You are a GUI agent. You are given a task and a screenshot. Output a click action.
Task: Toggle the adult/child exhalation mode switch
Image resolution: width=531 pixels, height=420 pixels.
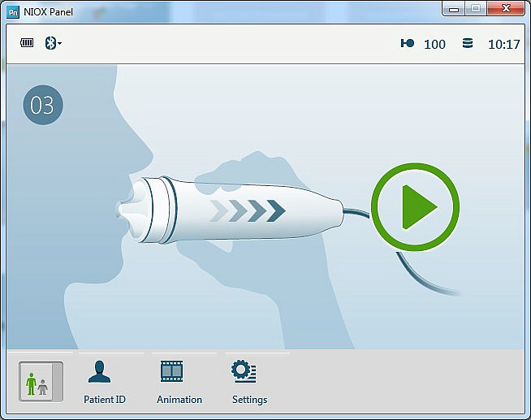tap(41, 382)
